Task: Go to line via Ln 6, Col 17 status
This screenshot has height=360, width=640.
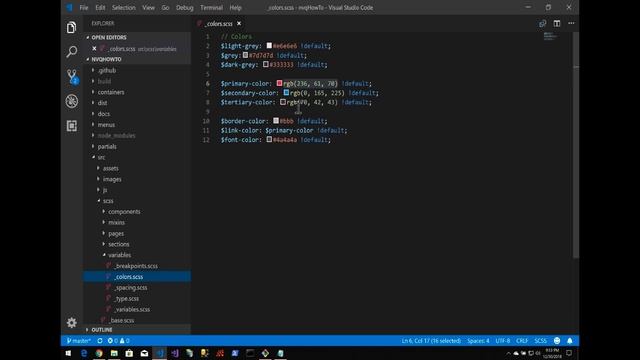Action: coord(431,341)
